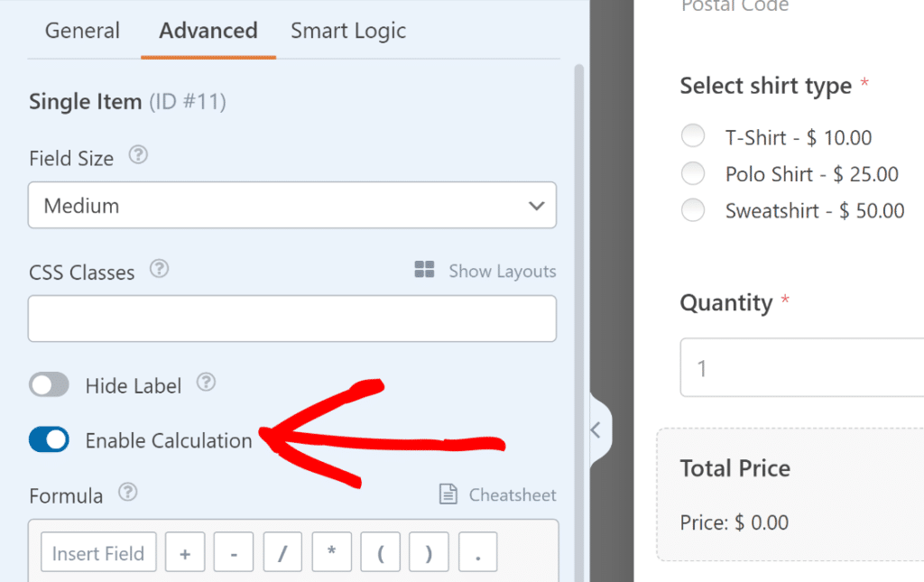Click the addition operator in the formula builder

[x=185, y=551]
